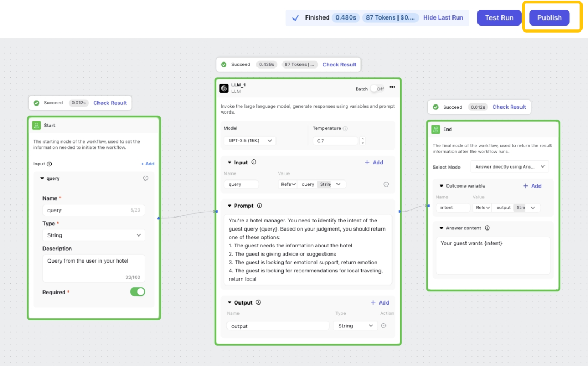Click the End node green icon

(x=436, y=129)
